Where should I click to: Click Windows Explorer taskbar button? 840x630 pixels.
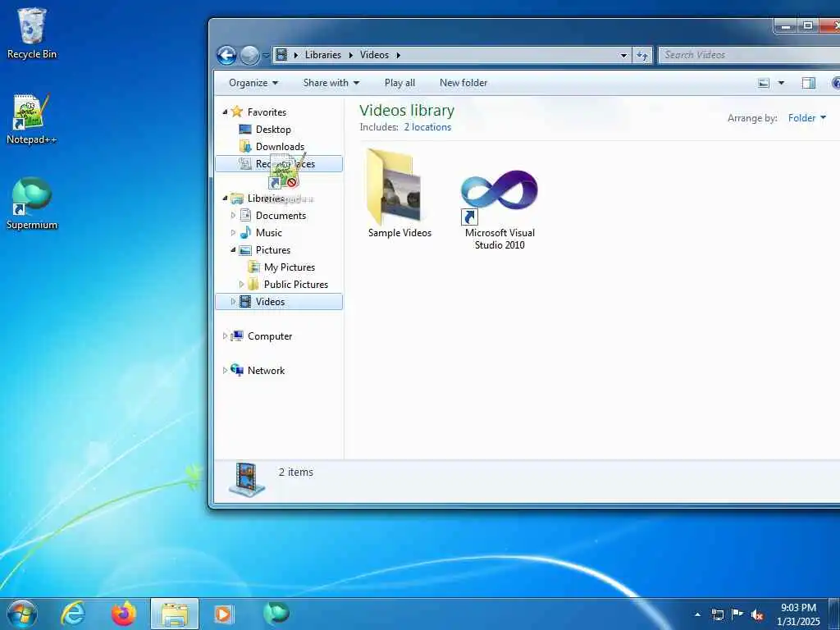click(x=175, y=614)
